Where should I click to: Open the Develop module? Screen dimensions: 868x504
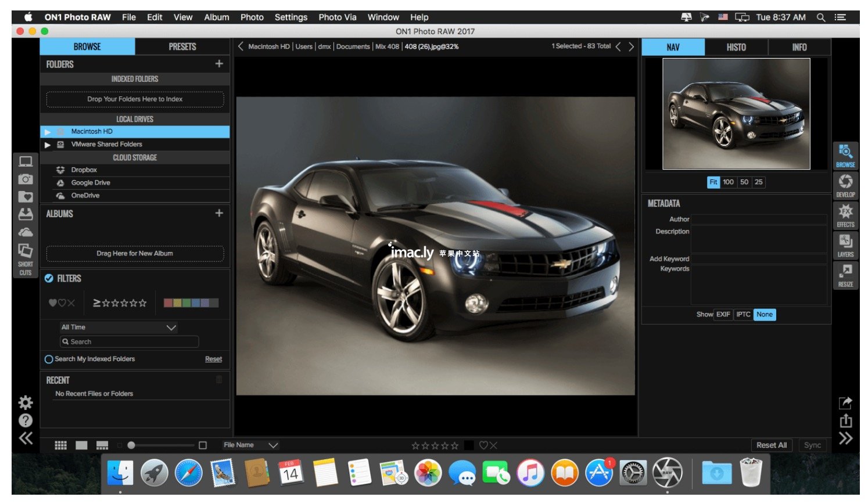click(845, 186)
